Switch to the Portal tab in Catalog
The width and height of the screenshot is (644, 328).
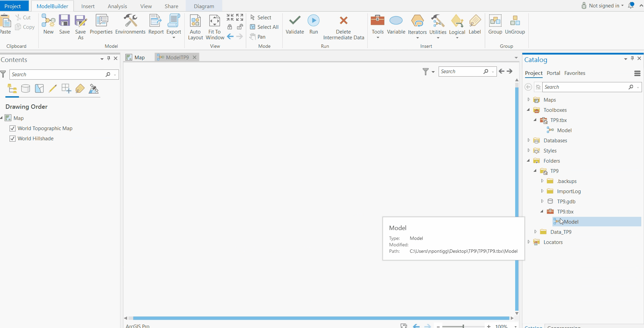click(553, 73)
